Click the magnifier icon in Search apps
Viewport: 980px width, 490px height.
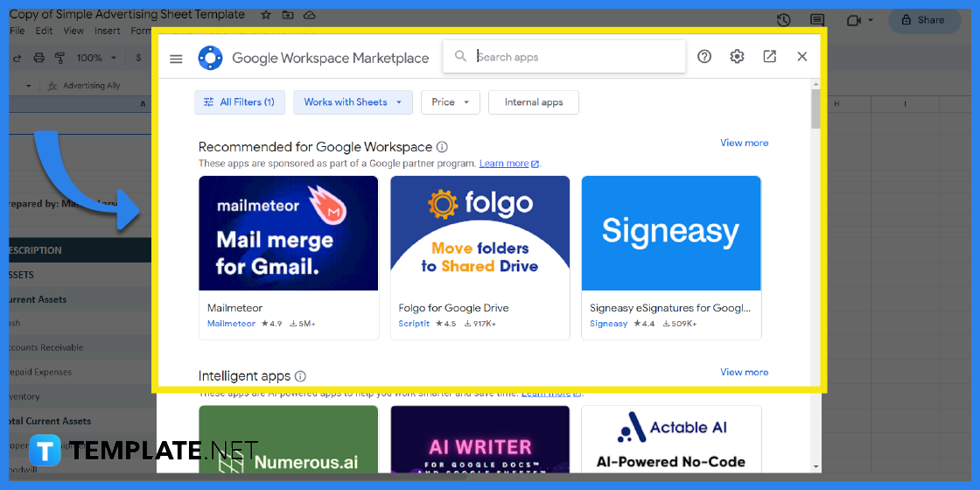460,56
